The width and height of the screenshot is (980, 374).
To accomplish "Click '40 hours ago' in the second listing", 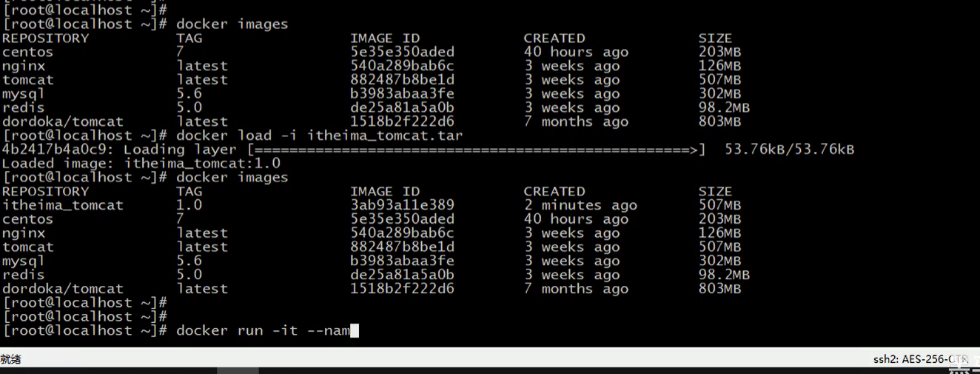I will [577, 219].
